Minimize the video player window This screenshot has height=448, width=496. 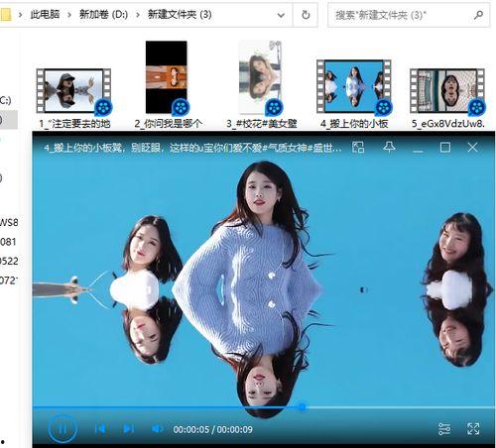418,151
